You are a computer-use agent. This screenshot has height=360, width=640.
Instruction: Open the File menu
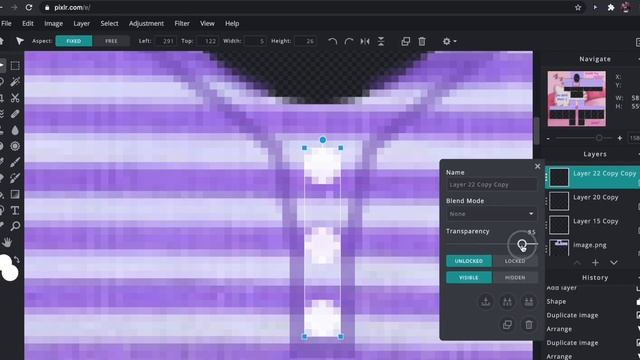tap(7, 23)
